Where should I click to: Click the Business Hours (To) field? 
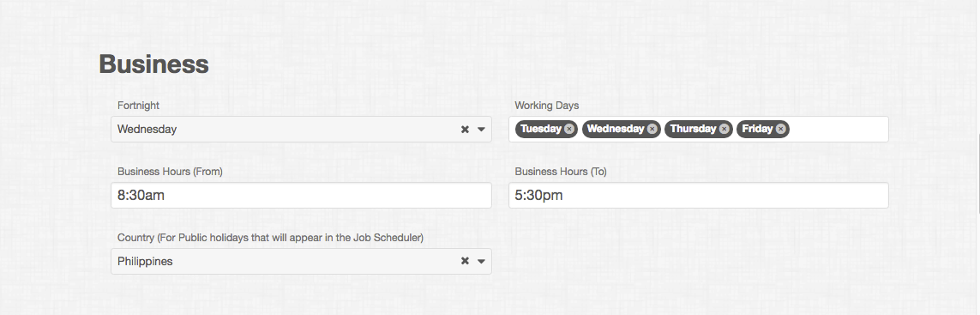[698, 196]
